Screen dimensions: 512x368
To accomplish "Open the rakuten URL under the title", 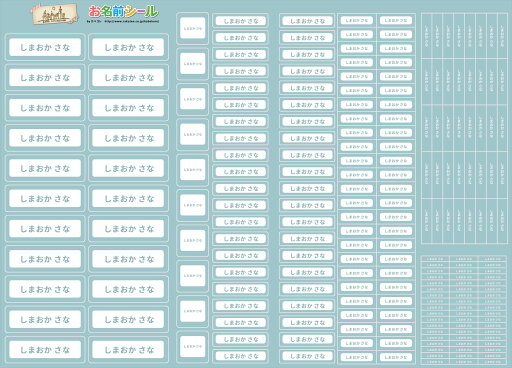I will (132, 21).
